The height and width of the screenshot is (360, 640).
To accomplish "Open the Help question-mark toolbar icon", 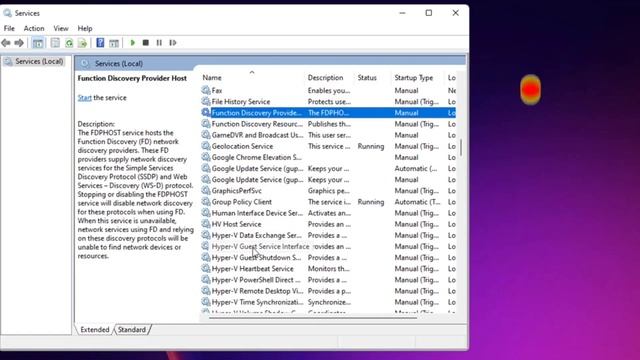I will [x=100, y=43].
